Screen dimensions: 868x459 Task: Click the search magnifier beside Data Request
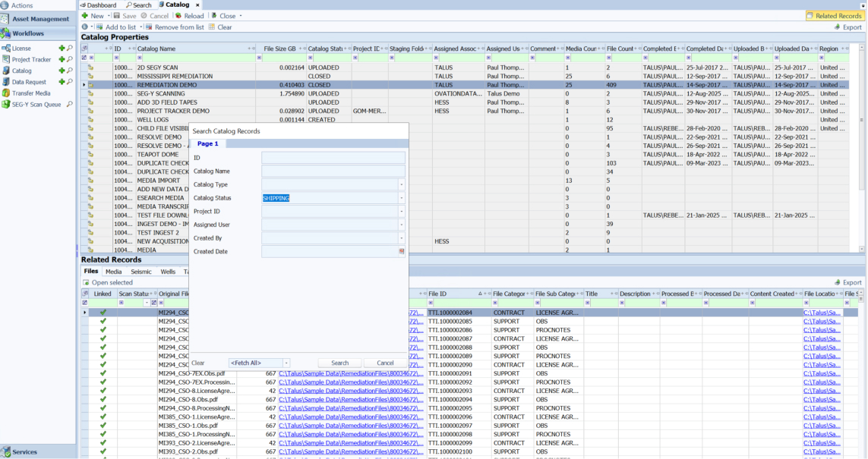[70, 82]
